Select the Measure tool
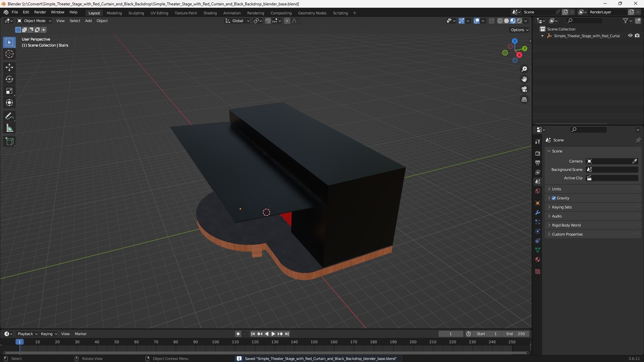This screenshot has height=362, width=644. (9, 128)
